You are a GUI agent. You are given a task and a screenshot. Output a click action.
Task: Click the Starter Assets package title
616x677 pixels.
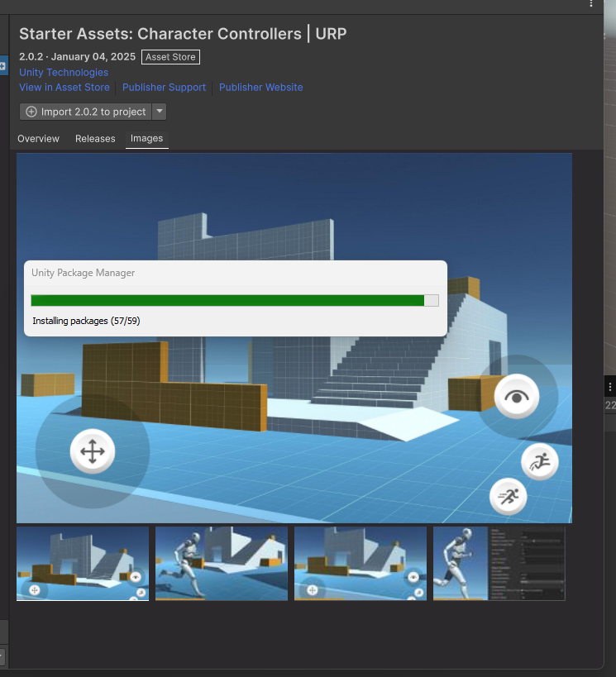(183, 34)
